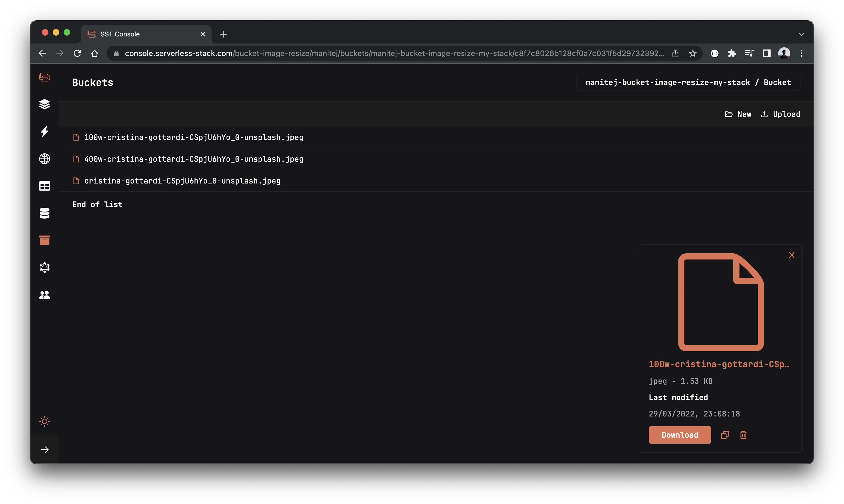The height and width of the screenshot is (504, 844).
Task: Select 400w-cristina-gottardi file entry
Action: point(194,158)
